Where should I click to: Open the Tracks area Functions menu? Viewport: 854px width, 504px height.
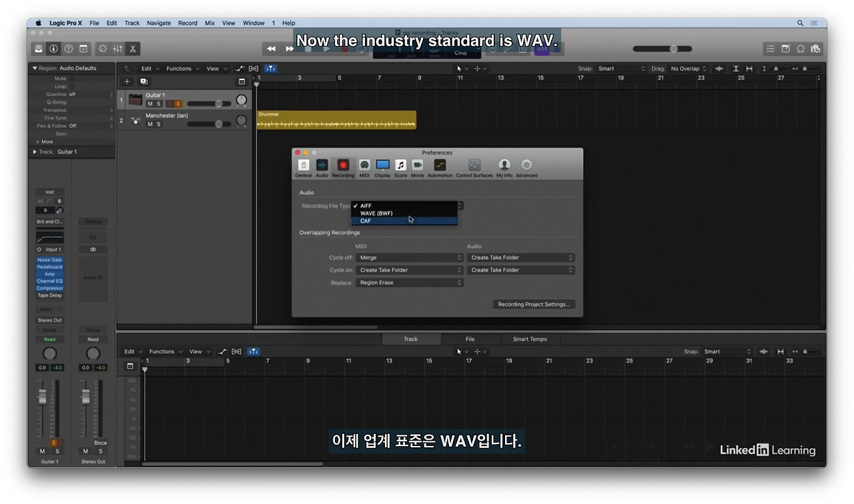pyautogui.click(x=181, y=69)
